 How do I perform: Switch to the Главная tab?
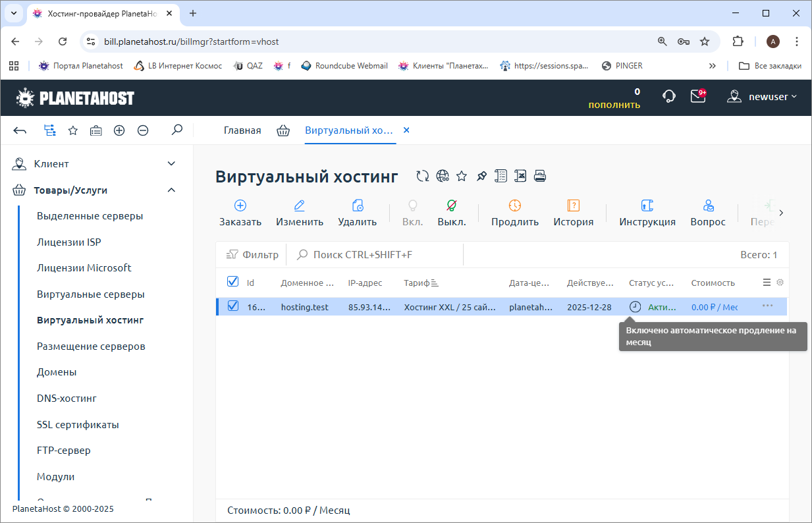[x=242, y=130]
